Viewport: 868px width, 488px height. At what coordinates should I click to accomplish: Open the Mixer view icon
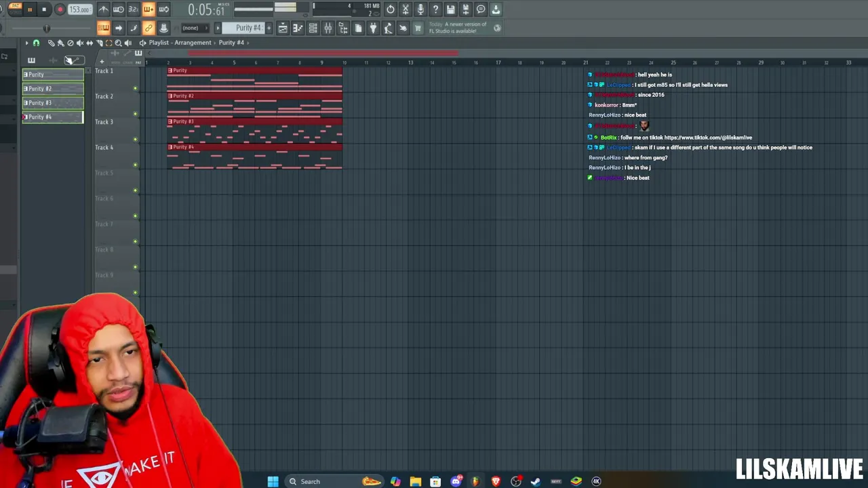pos(328,28)
